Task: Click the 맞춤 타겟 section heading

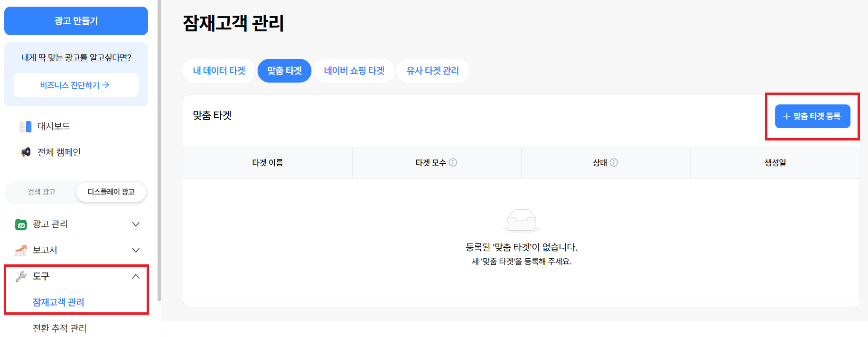Action: (x=212, y=115)
